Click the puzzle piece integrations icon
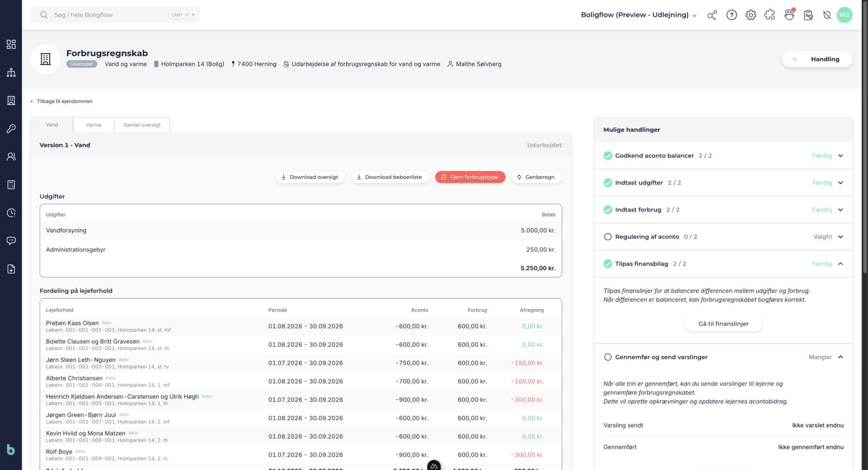The image size is (868, 470). (770, 15)
